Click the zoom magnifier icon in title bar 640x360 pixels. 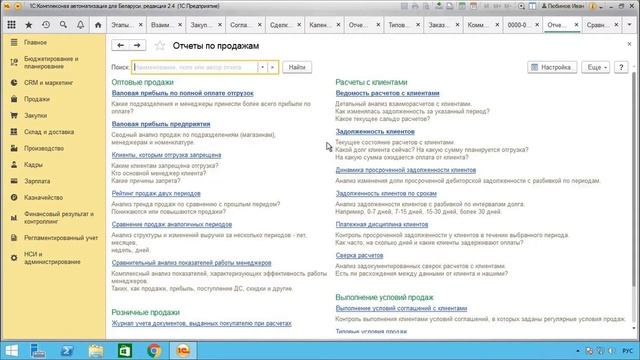click(x=521, y=6)
